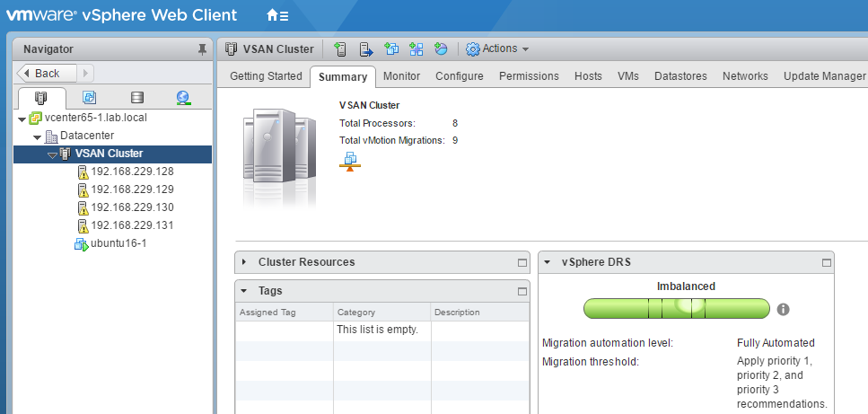This screenshot has height=414, width=868.
Task: Switch to the Summary tab
Action: tap(343, 77)
